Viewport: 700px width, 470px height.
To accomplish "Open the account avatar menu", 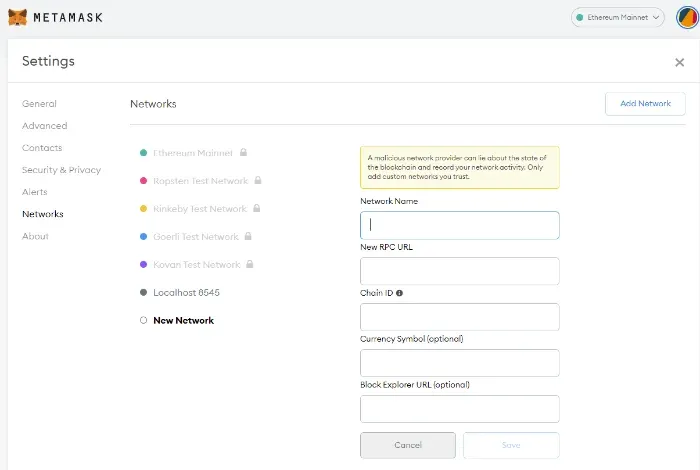I will click(688, 17).
